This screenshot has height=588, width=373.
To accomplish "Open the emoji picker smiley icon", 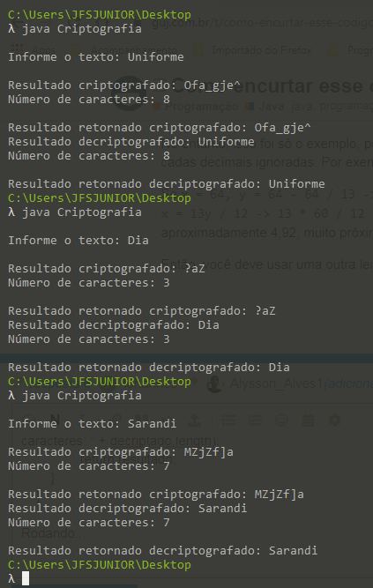I will (281, 420).
